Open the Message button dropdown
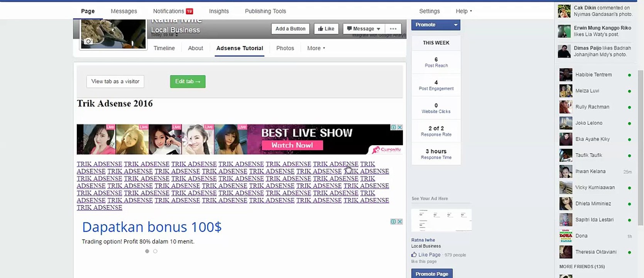Viewport: 644px width, 278px height. pos(379,29)
